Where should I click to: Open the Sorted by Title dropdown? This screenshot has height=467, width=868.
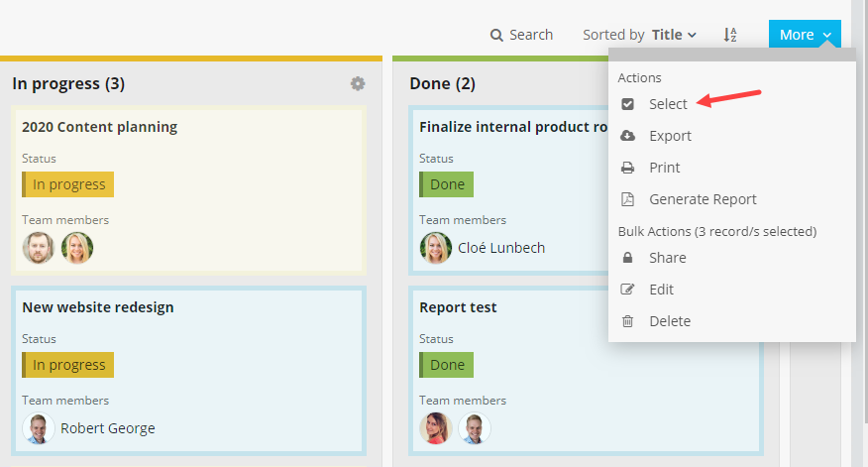click(674, 35)
